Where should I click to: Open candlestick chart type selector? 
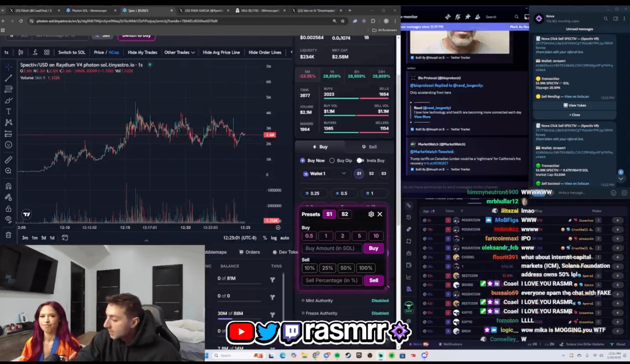point(21,52)
